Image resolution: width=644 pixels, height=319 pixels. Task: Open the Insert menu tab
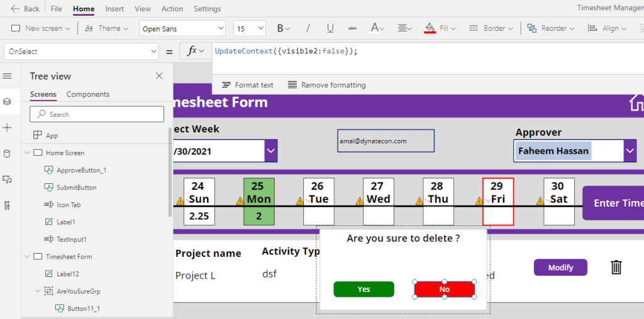(x=114, y=9)
